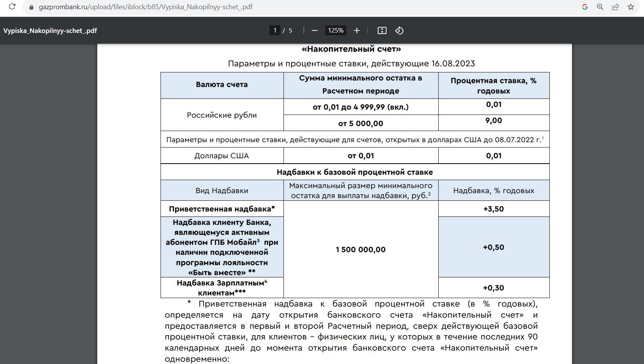Rotate the PDF counterclockwise
The width and height of the screenshot is (644, 364).
399,30
